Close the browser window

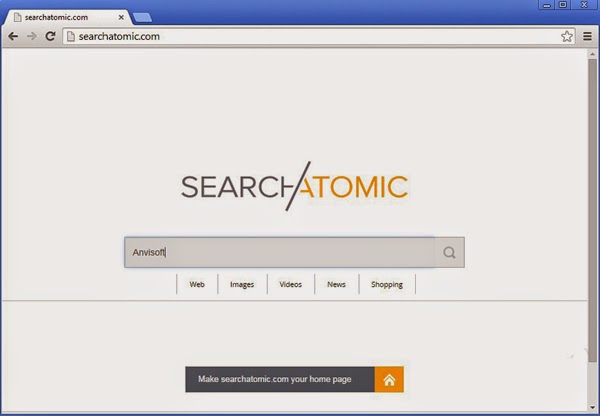[x=585, y=5]
